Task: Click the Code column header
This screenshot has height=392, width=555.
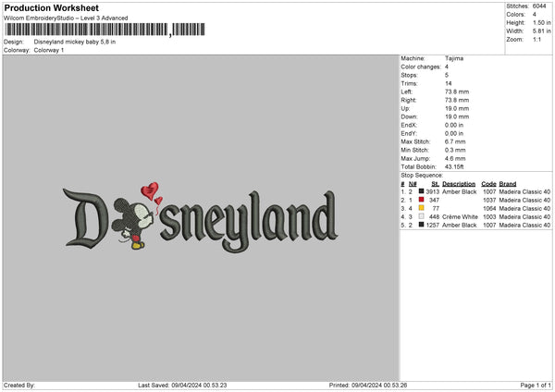Action: 488,184
